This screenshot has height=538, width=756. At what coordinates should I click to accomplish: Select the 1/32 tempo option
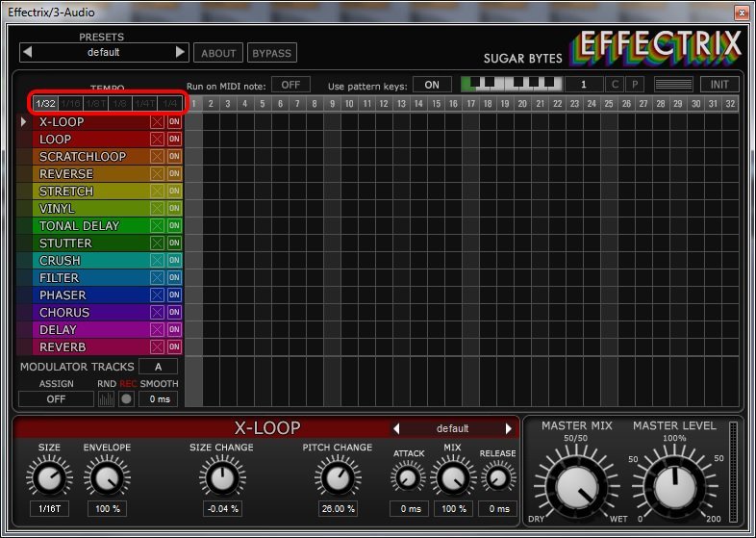click(x=46, y=103)
